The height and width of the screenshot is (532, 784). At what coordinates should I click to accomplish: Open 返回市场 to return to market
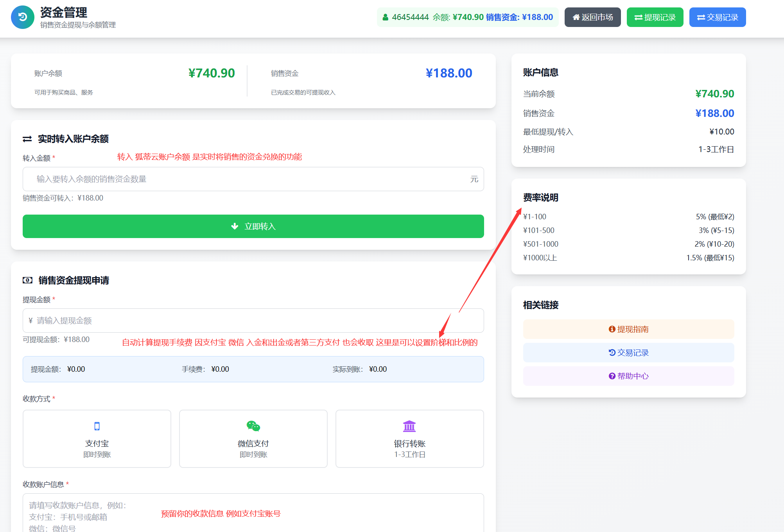[x=592, y=17]
